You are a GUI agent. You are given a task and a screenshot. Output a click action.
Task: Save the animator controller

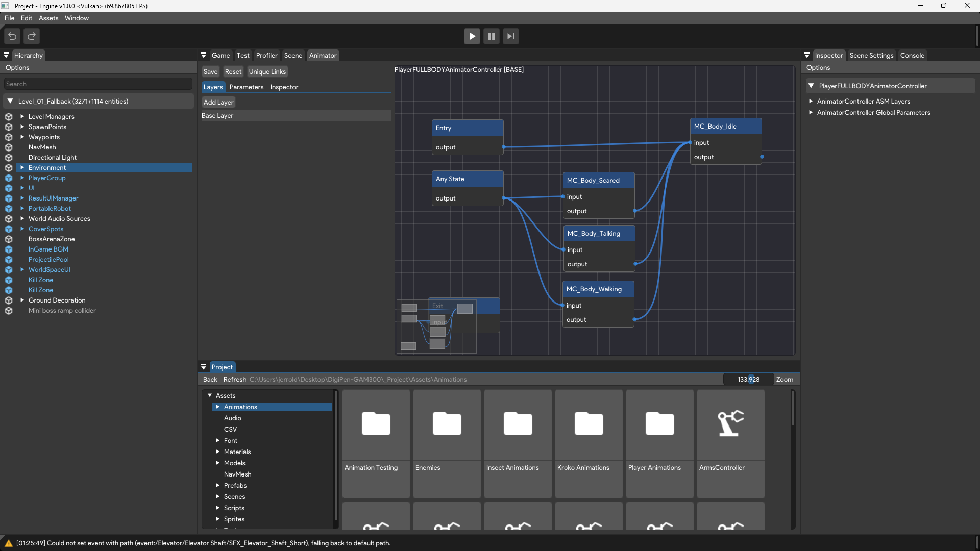[x=210, y=71]
